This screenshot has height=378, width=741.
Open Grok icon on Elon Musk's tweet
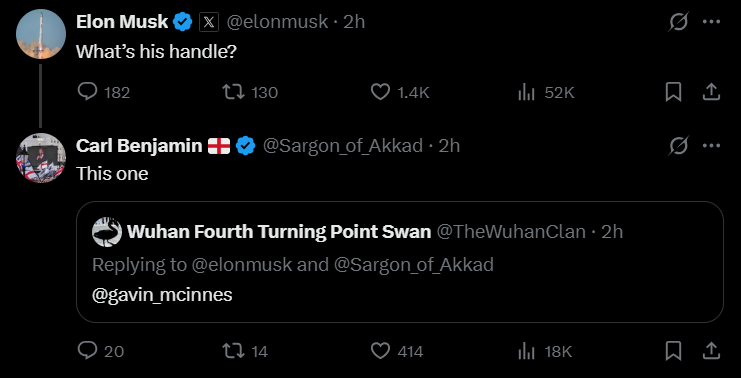(678, 22)
